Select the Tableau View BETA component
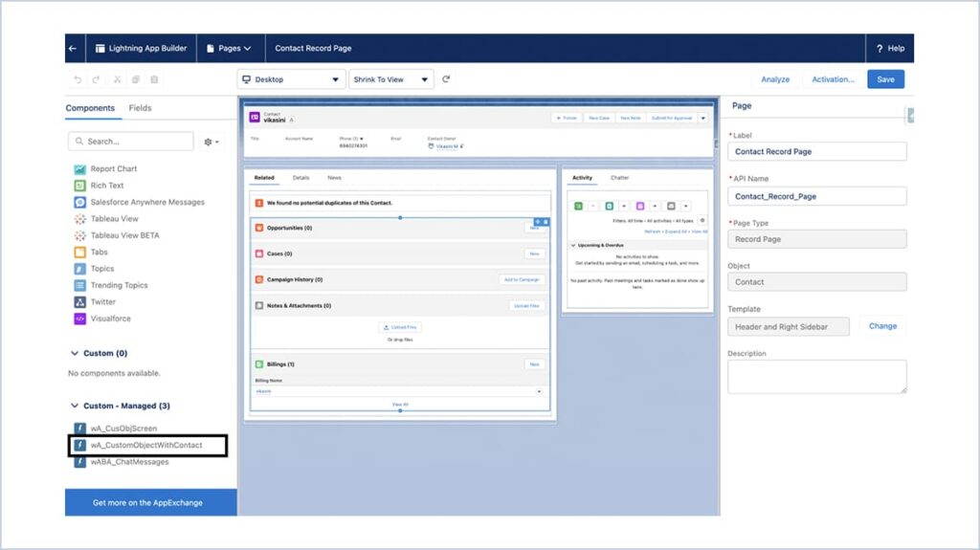Image resolution: width=980 pixels, height=550 pixels. pos(124,235)
